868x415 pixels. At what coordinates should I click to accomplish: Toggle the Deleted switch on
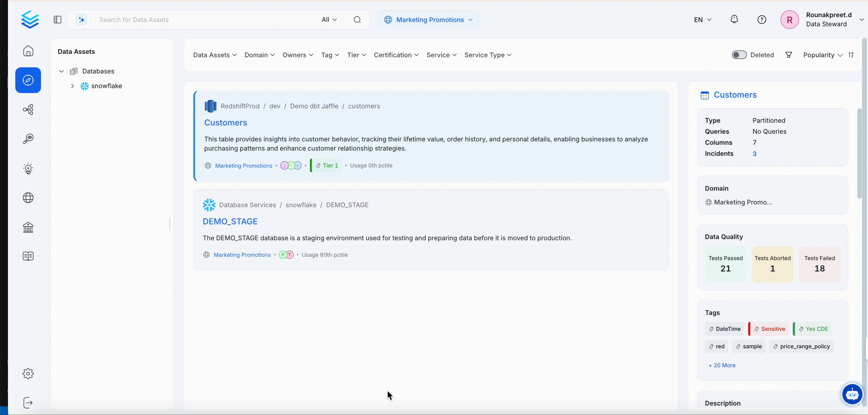coord(739,55)
